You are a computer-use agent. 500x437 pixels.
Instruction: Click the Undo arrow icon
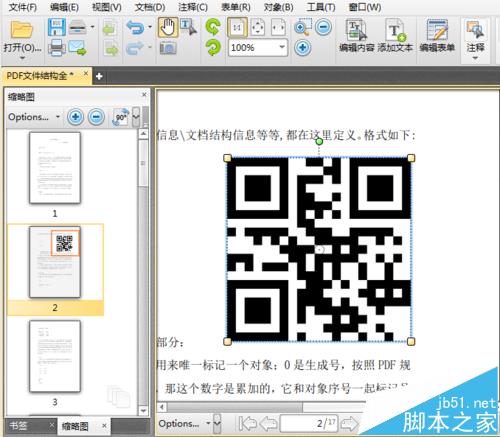coord(135,27)
